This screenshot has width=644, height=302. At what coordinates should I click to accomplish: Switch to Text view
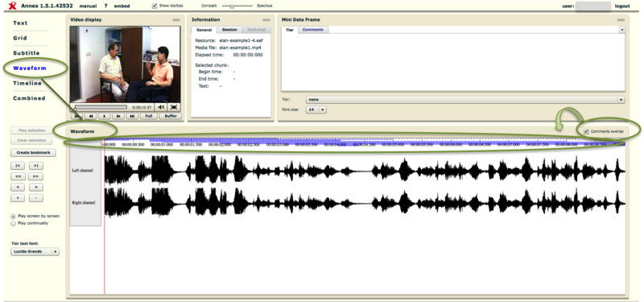[x=20, y=23]
